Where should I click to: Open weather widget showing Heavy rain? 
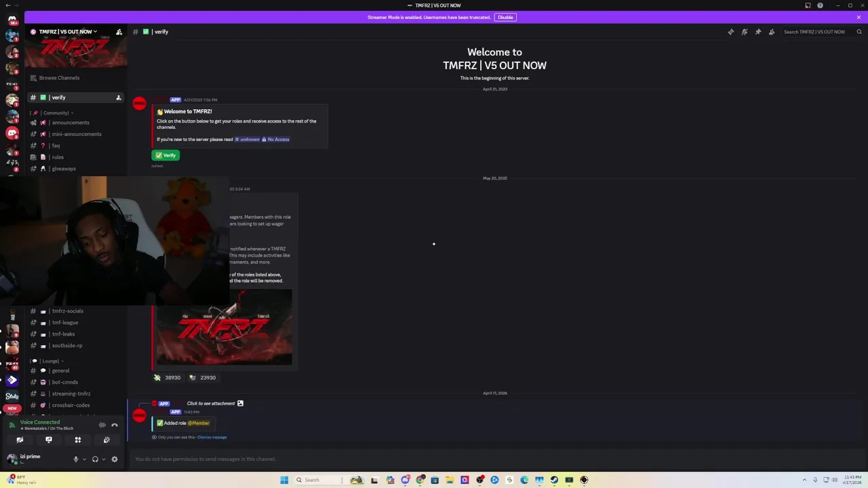(x=22, y=480)
